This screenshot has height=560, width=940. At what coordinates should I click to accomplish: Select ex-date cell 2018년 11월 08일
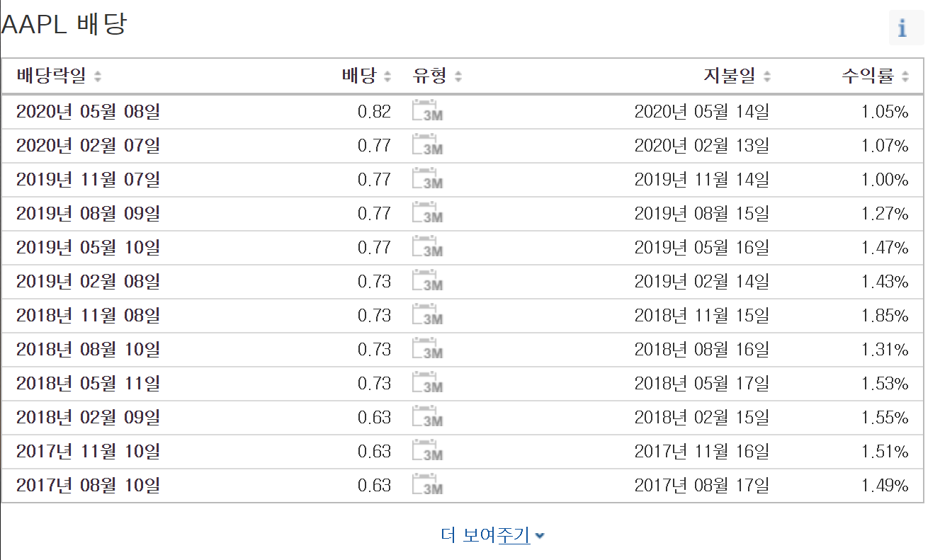click(89, 316)
